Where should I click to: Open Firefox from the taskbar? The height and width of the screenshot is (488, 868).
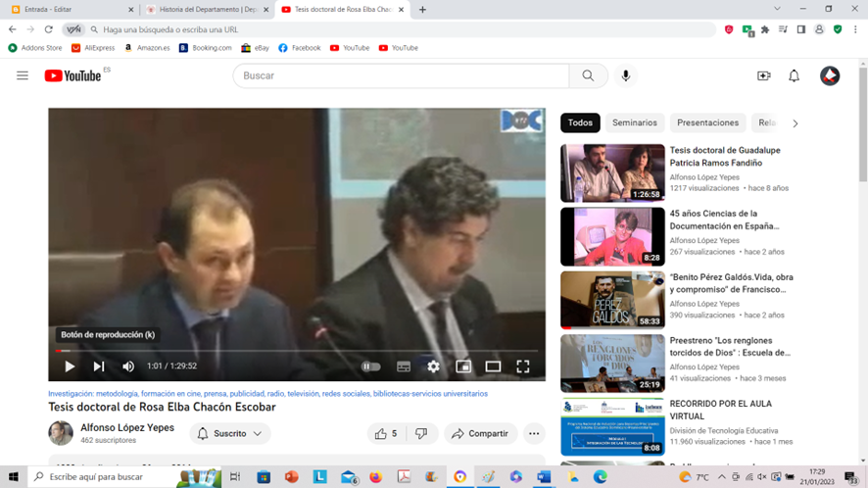coord(375,477)
